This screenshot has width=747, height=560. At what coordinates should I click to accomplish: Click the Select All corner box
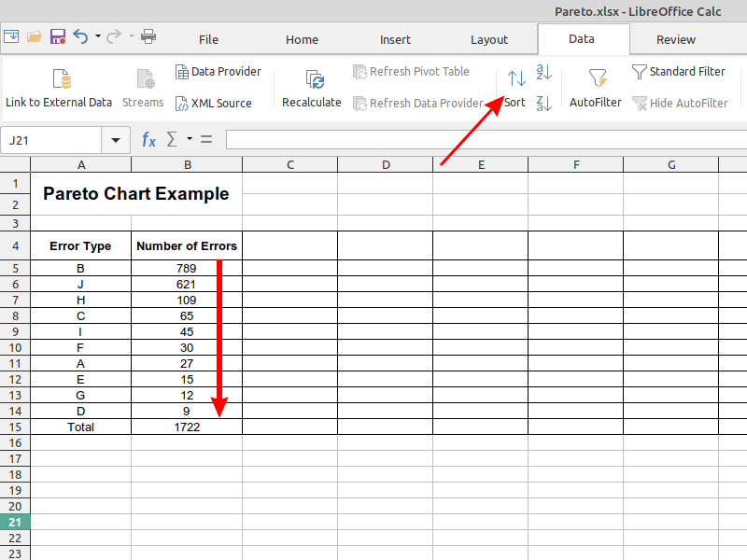pyautogui.click(x=15, y=165)
